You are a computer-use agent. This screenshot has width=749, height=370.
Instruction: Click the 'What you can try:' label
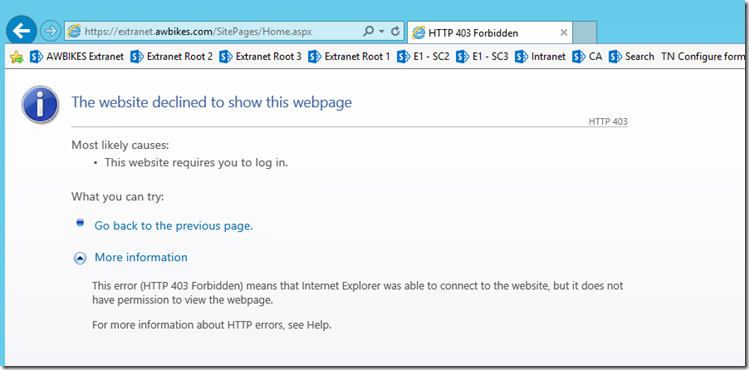coord(118,197)
